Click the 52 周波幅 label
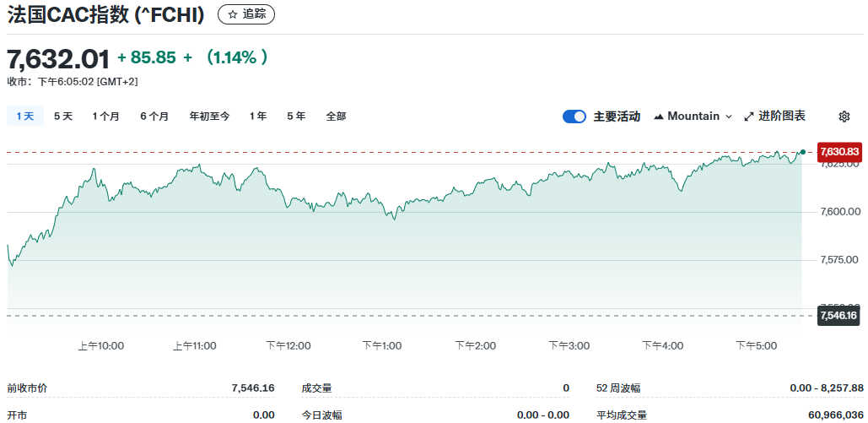 (x=618, y=388)
